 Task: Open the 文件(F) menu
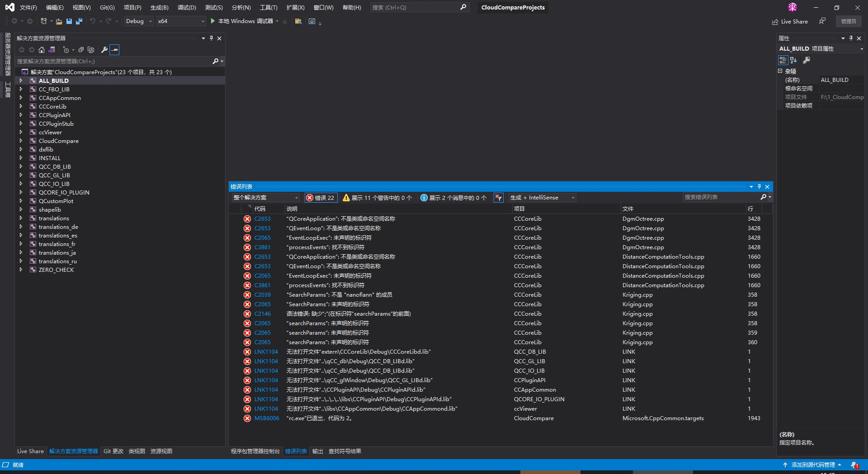(x=28, y=8)
